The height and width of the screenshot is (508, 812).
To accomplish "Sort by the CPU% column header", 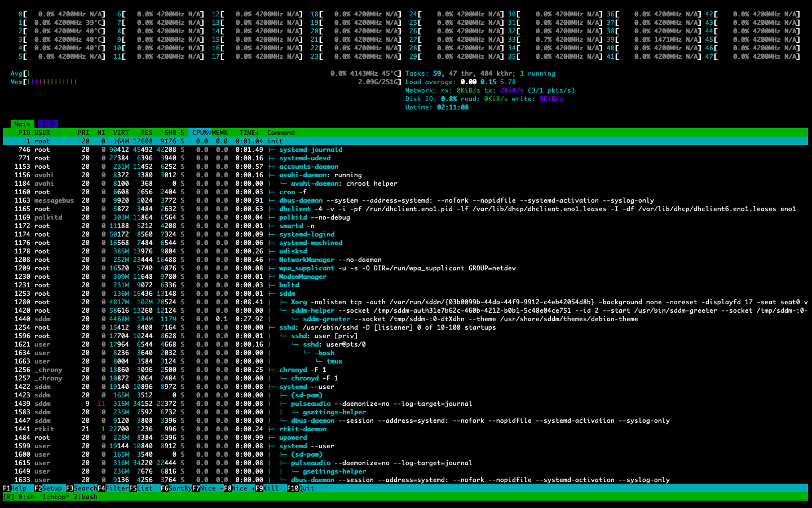I will click(x=201, y=133).
